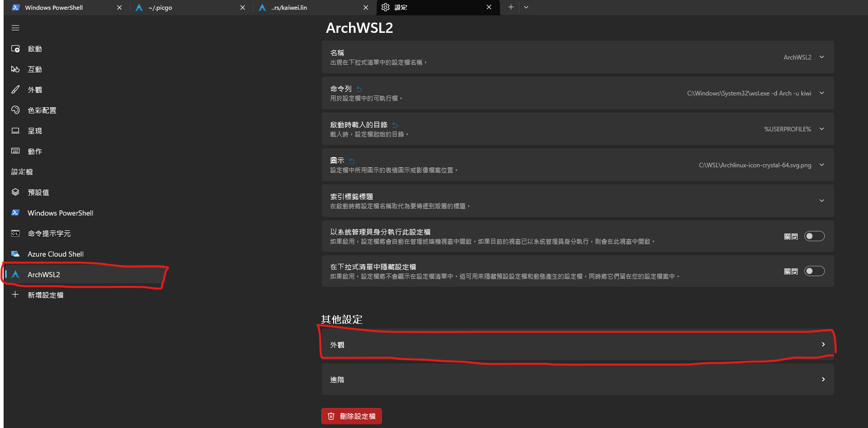868x428 pixels.
Task: Click the 刪除設定檔 delete profile button
Action: 352,416
